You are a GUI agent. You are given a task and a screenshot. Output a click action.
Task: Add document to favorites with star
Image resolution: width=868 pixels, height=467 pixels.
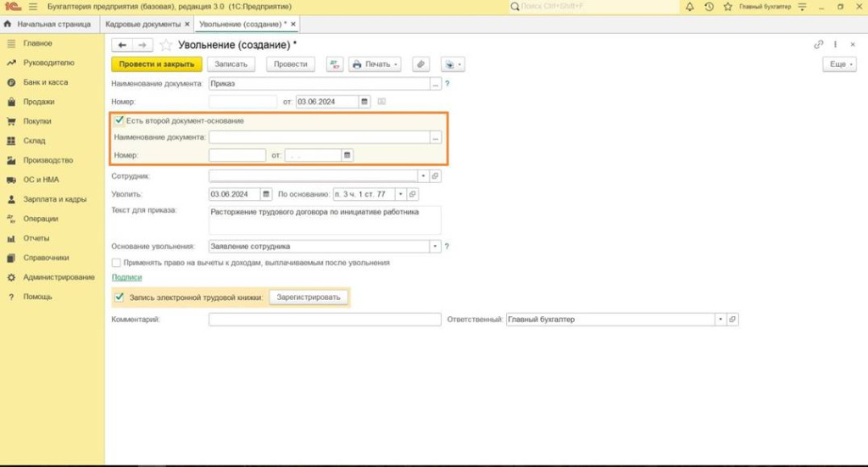click(166, 44)
